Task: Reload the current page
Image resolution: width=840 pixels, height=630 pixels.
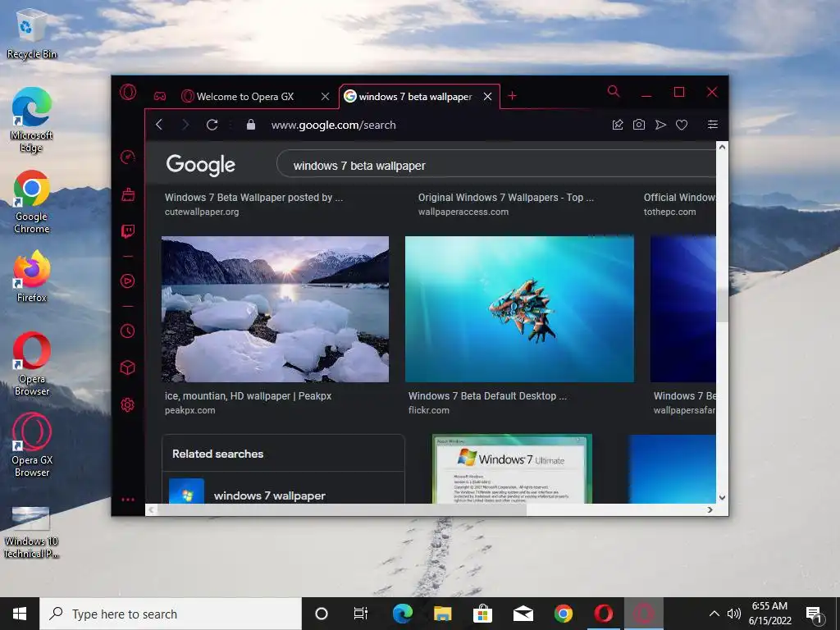Action: pyautogui.click(x=212, y=125)
